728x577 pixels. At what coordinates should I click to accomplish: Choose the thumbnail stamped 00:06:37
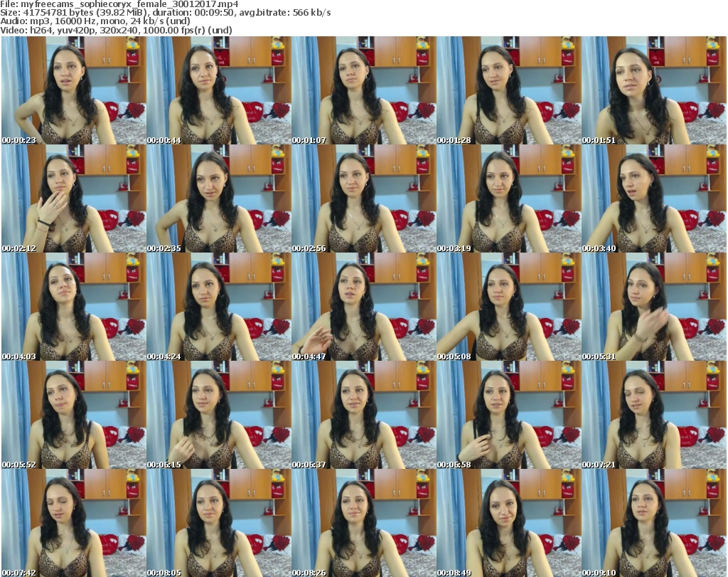click(x=363, y=415)
